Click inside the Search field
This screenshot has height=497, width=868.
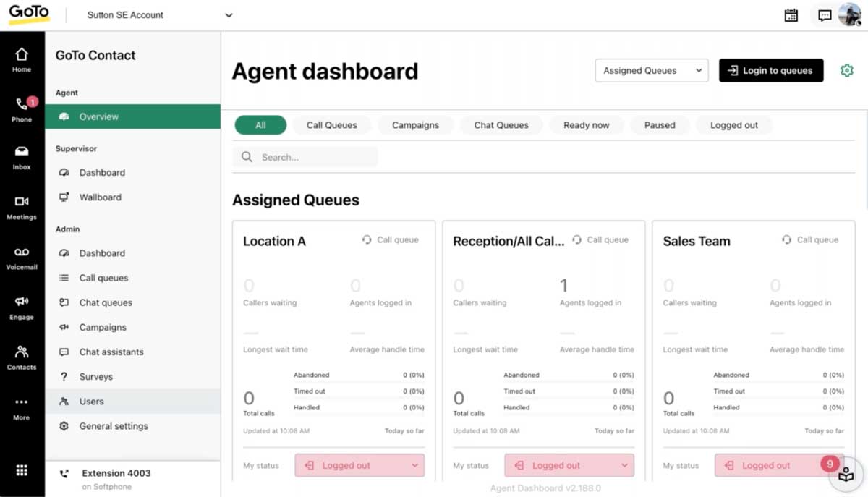pos(305,156)
